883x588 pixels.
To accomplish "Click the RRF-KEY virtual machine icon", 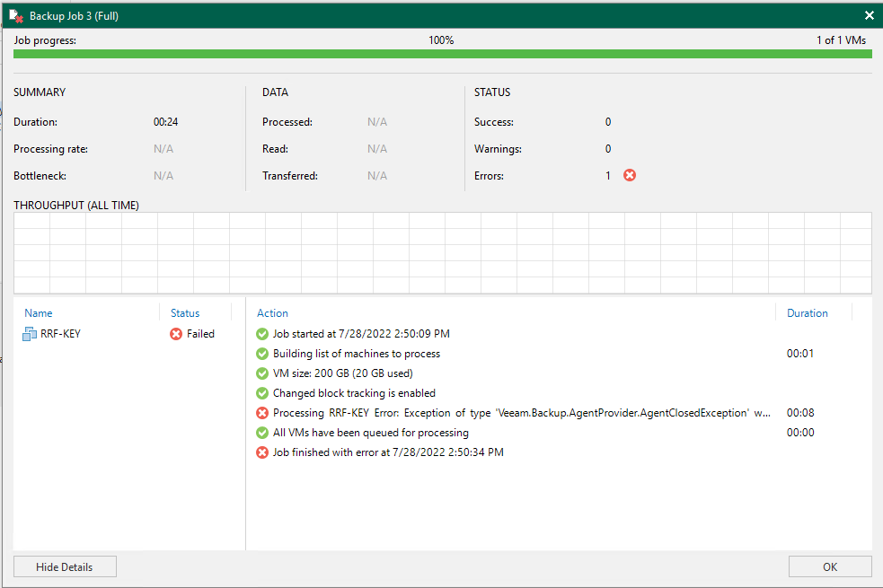I will (30, 334).
